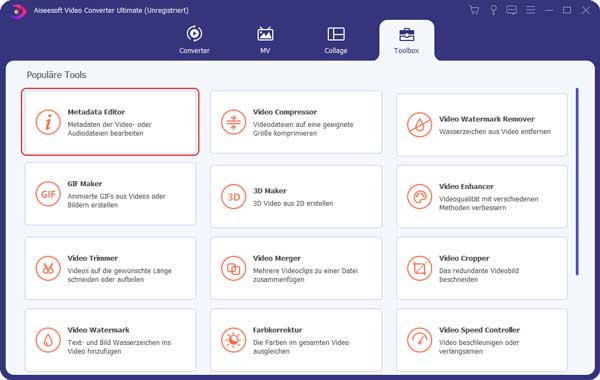Click the Video Watermark droplet icon
The height and width of the screenshot is (380, 600).
tap(48, 340)
